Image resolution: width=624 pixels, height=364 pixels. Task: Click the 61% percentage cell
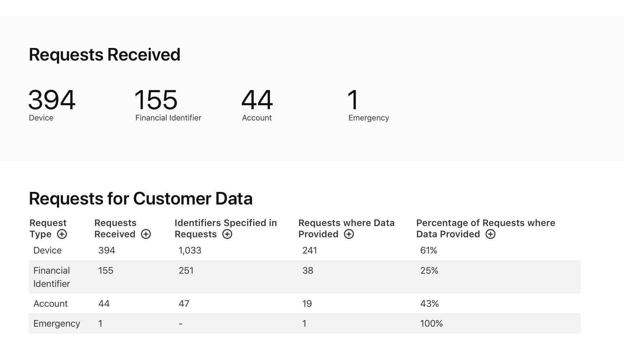429,250
